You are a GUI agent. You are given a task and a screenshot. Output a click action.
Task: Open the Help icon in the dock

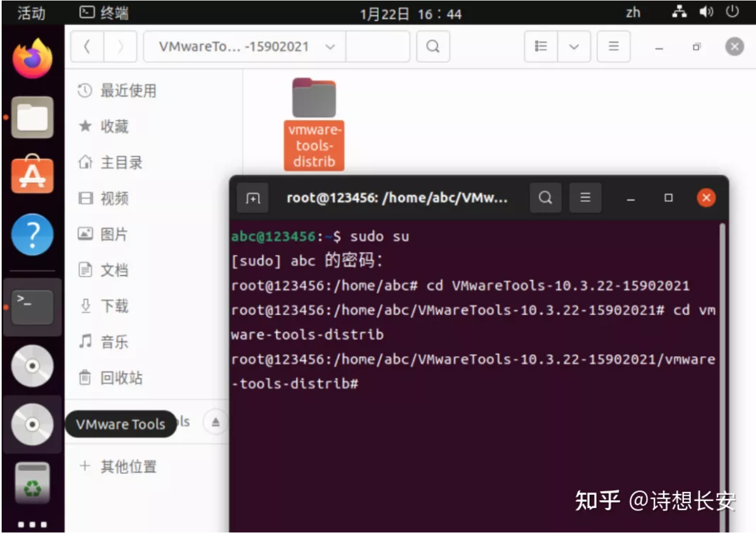point(32,234)
